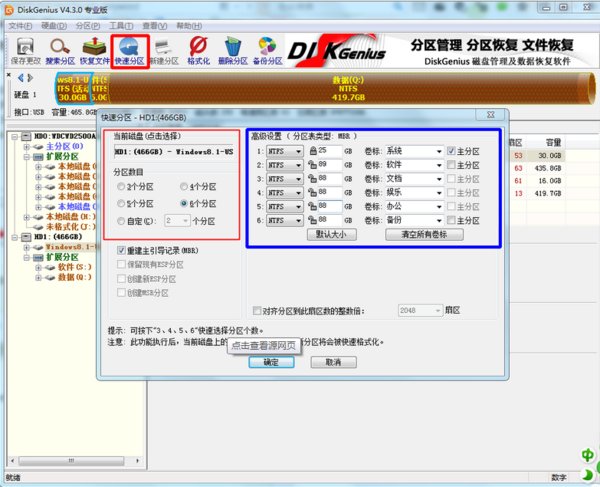
Task: Toggle primary partition checkbox for row 6 备份
Action: 451,220
